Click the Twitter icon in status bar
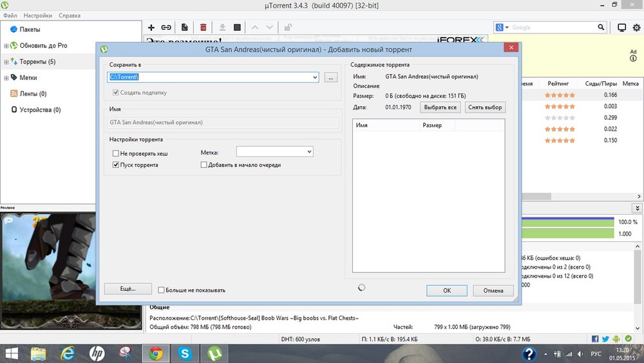 click(605, 339)
